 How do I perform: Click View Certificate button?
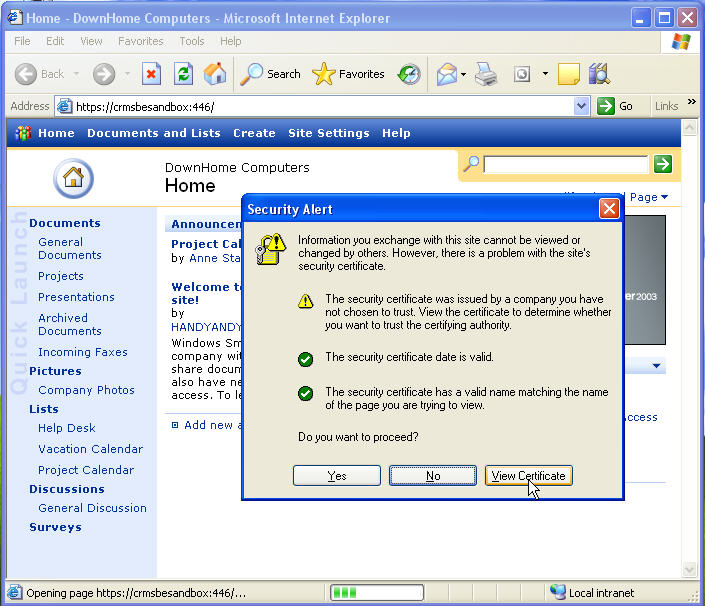[529, 476]
